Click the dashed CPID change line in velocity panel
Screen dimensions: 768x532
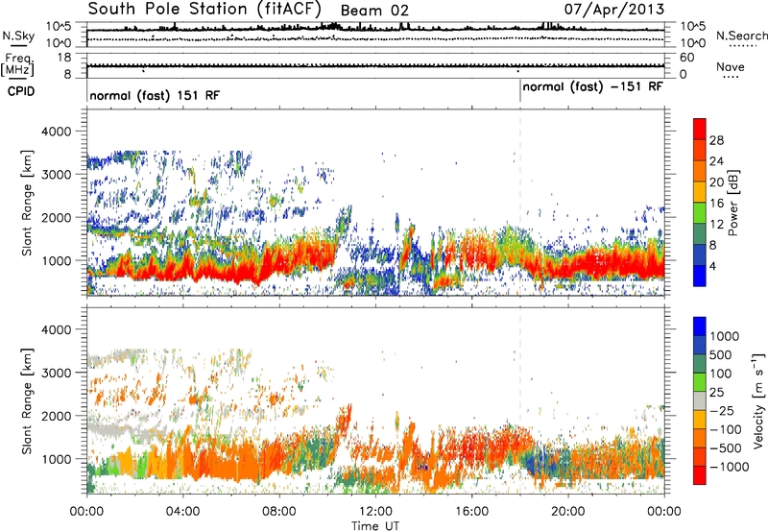pyautogui.click(x=520, y=400)
